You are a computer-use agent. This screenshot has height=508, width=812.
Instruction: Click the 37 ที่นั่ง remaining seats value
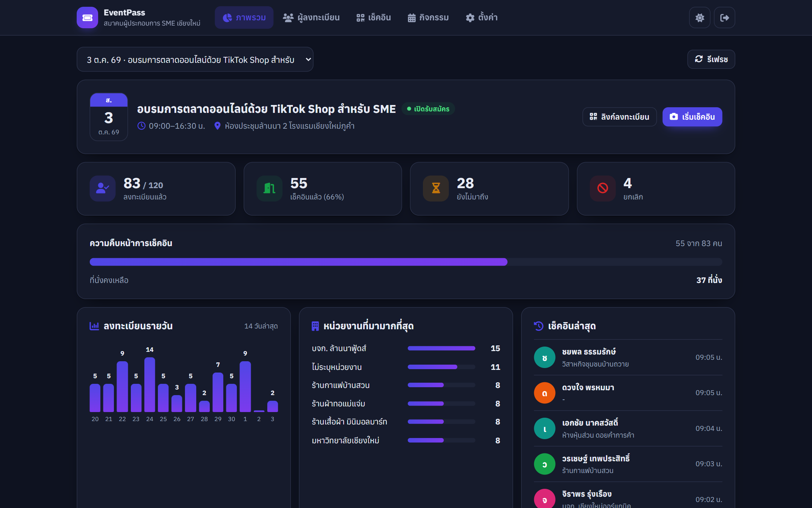point(709,280)
